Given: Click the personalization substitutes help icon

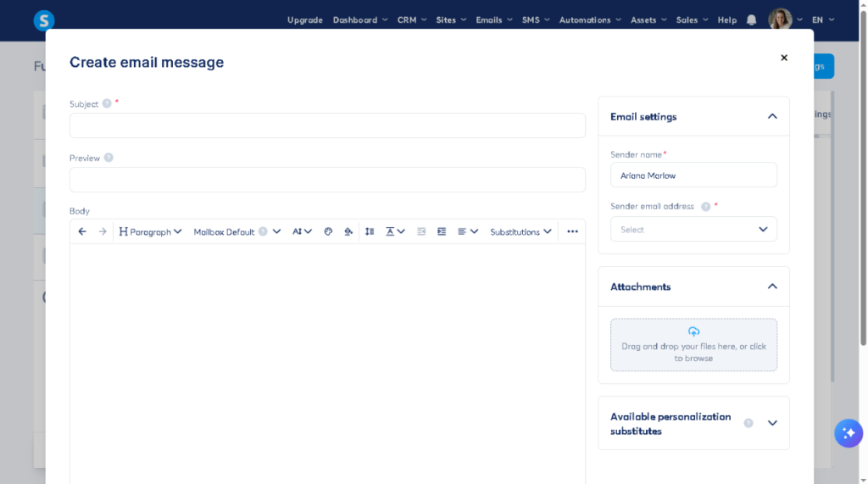Looking at the screenshot, I should [x=748, y=423].
